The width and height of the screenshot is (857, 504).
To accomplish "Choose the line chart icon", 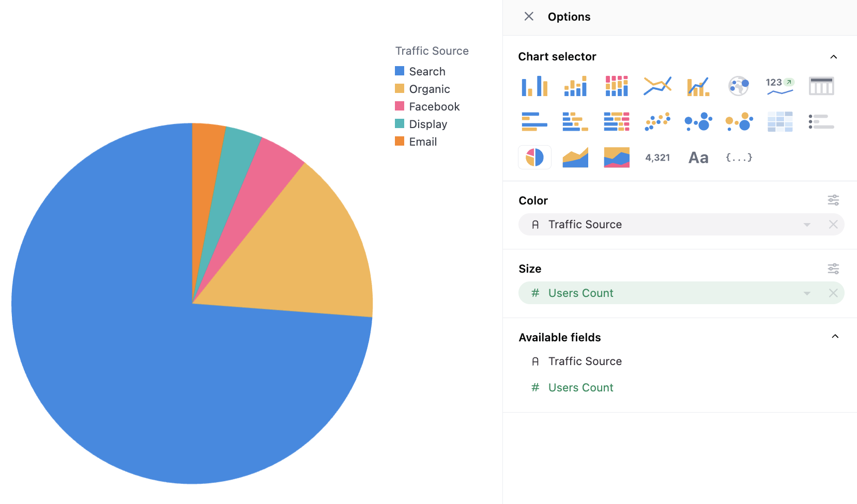I will tap(657, 86).
